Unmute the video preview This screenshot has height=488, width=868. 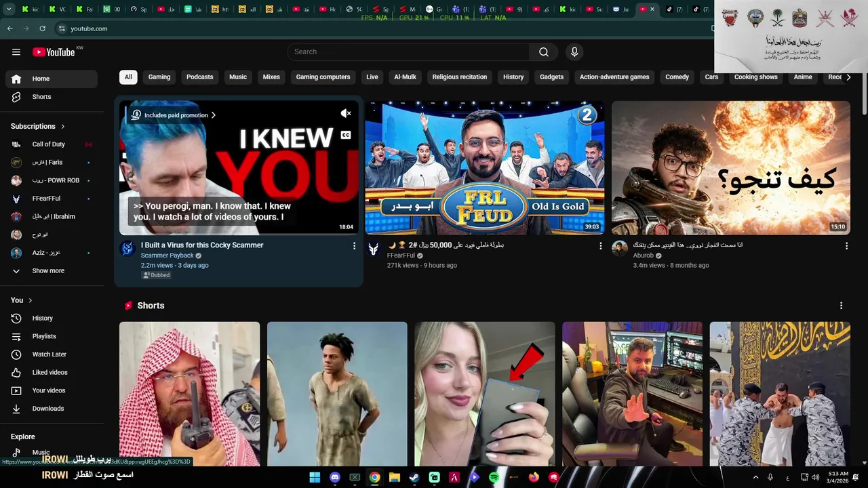click(x=346, y=114)
